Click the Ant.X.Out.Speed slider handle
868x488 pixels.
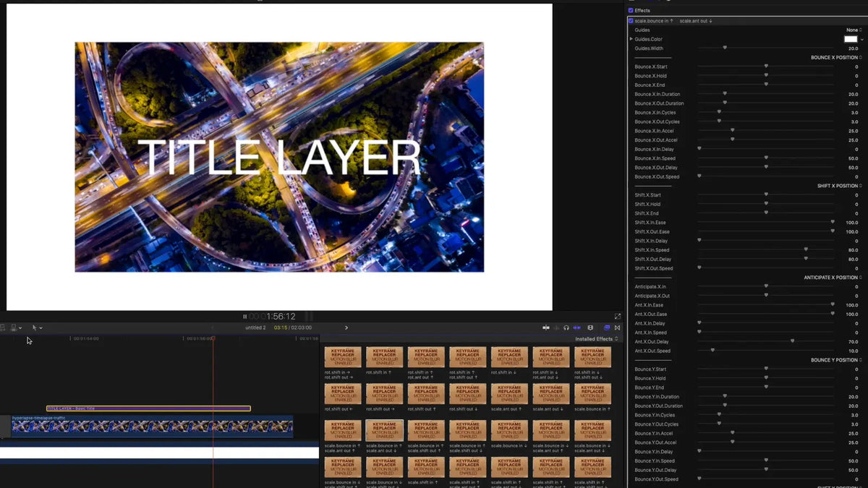(712, 351)
